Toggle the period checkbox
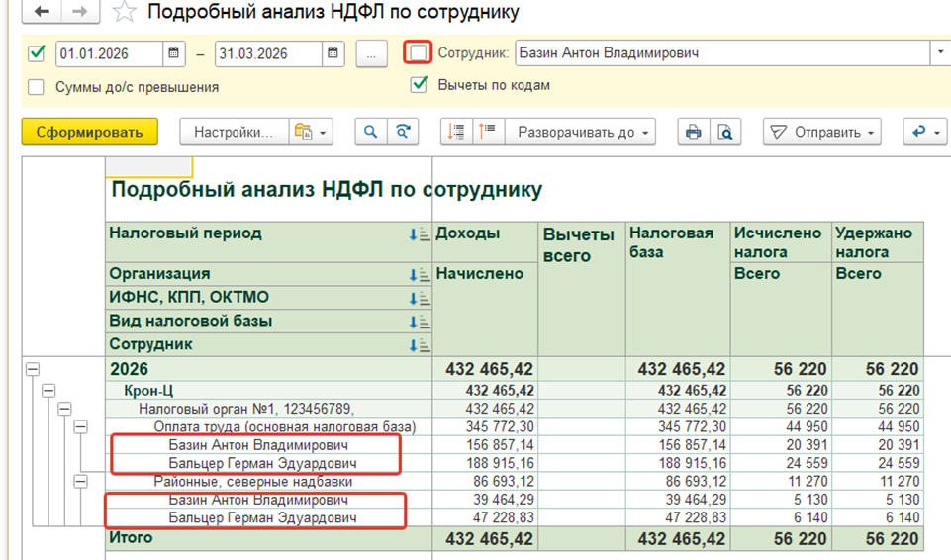The image size is (951, 560). [x=37, y=53]
